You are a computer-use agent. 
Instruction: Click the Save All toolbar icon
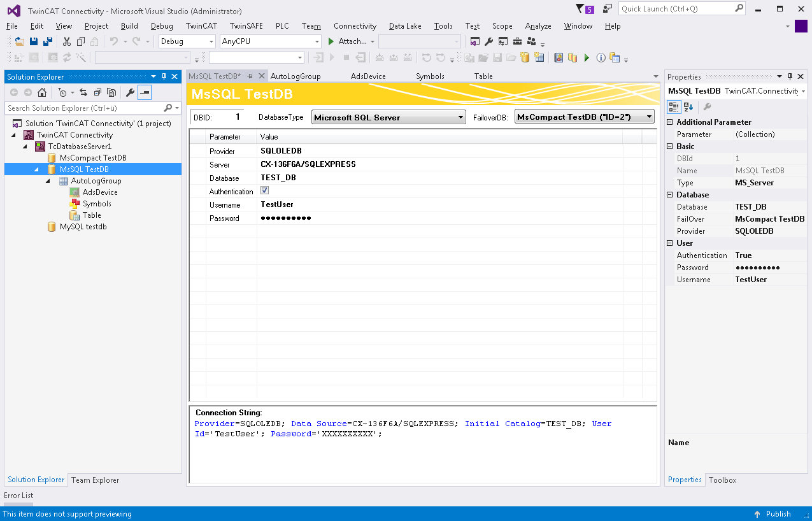[x=47, y=41]
